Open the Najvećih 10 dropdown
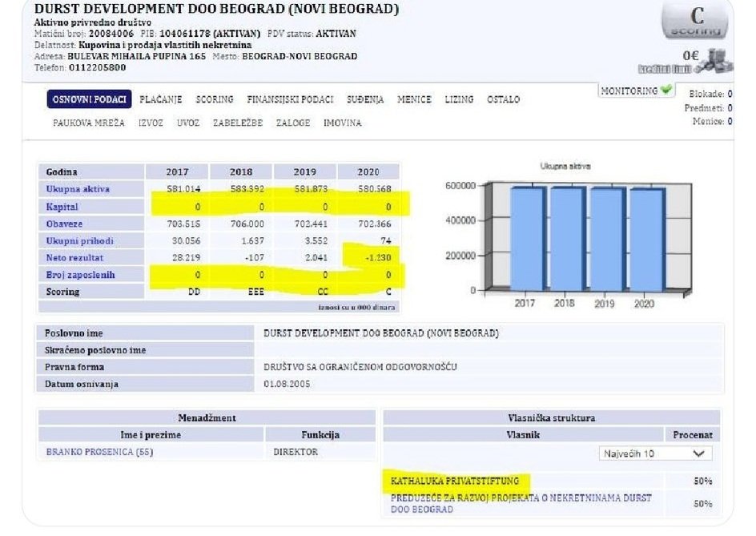The height and width of the screenshot is (536, 756). [x=655, y=453]
